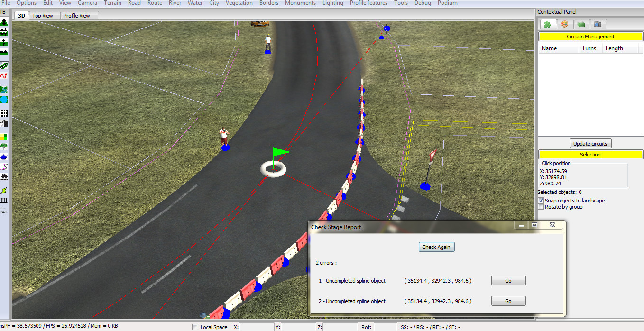Screen dimensions: 644x331
Task: Collapse the yellow Selection section header
Action: pyautogui.click(x=590, y=155)
